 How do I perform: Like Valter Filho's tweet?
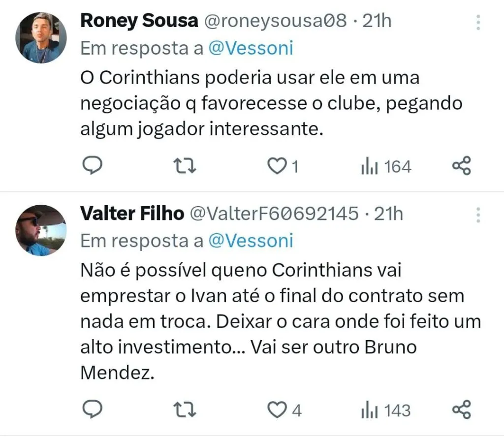(x=277, y=409)
